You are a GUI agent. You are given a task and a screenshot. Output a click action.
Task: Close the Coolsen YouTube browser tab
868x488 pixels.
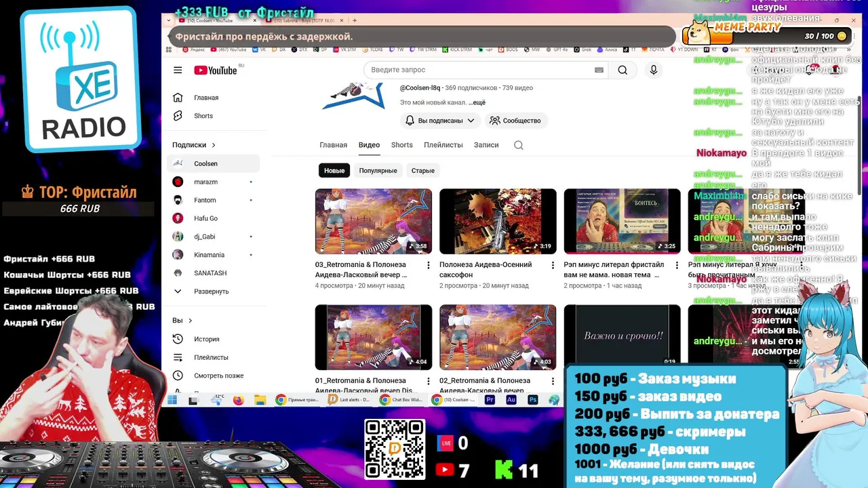tap(255, 20)
